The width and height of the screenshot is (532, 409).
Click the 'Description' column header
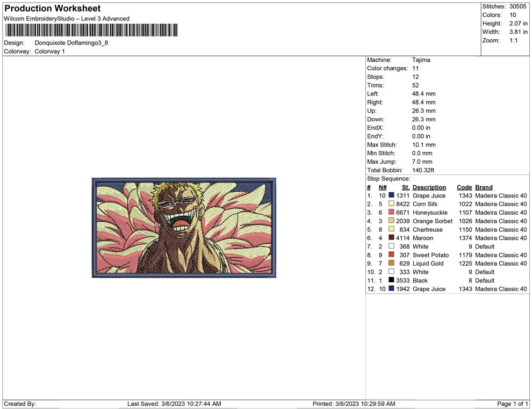pyautogui.click(x=429, y=187)
